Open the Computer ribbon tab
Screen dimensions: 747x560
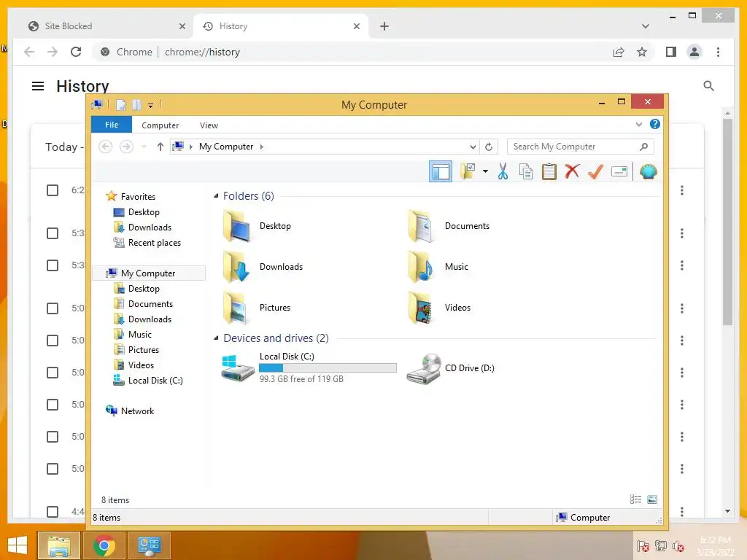click(160, 125)
